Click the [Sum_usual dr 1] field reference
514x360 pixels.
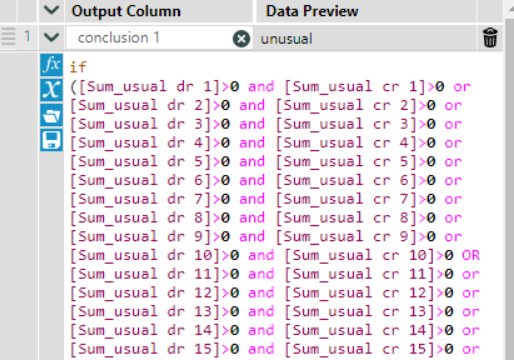pyautogui.click(x=150, y=87)
